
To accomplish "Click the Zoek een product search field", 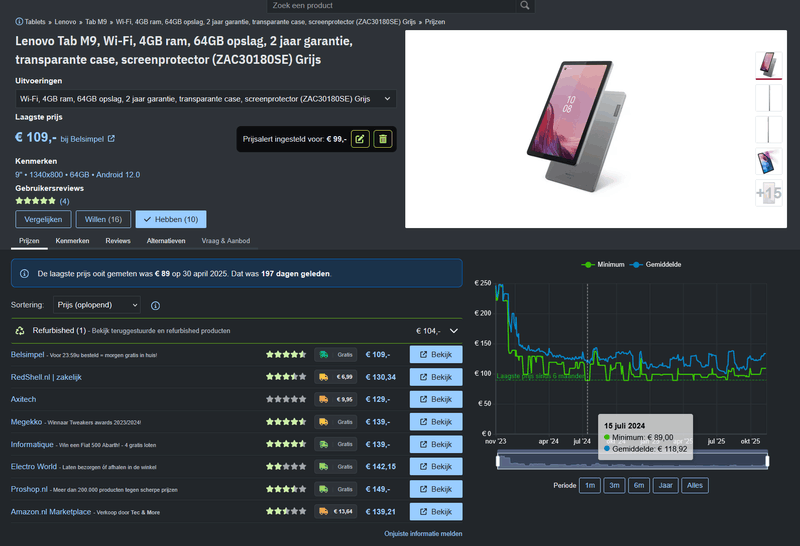I will click(391, 6).
